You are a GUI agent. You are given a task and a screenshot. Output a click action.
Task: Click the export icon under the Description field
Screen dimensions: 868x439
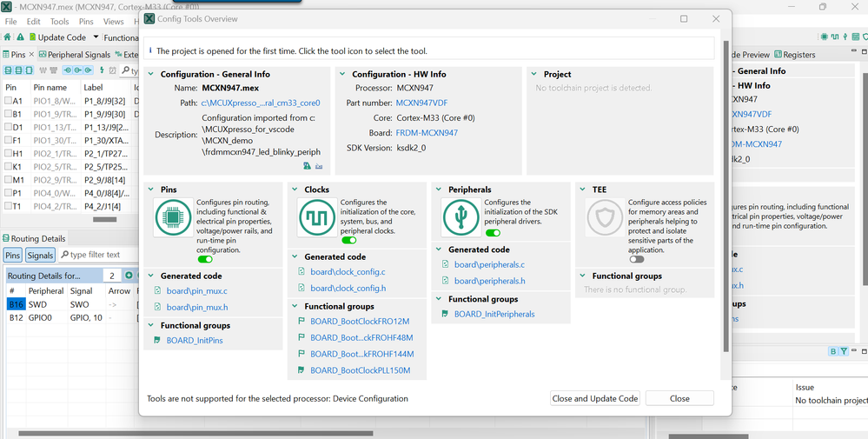point(308,165)
